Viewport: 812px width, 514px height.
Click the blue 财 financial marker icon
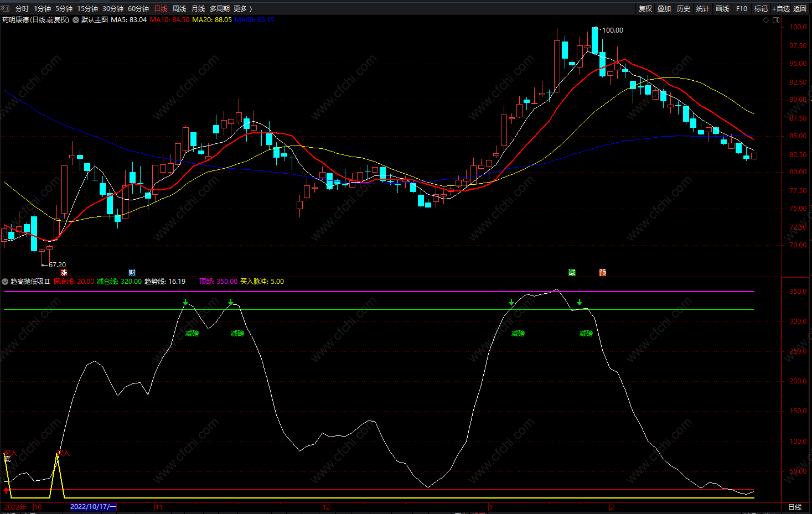tap(132, 273)
